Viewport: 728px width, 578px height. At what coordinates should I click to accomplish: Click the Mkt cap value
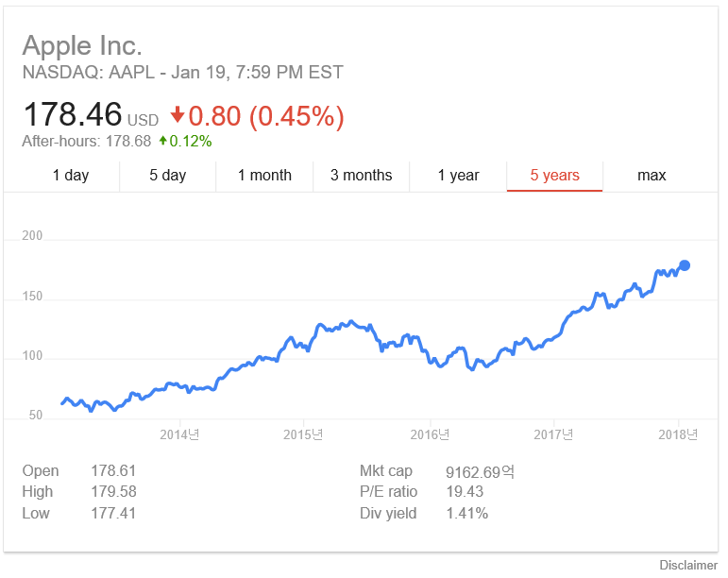click(x=480, y=471)
